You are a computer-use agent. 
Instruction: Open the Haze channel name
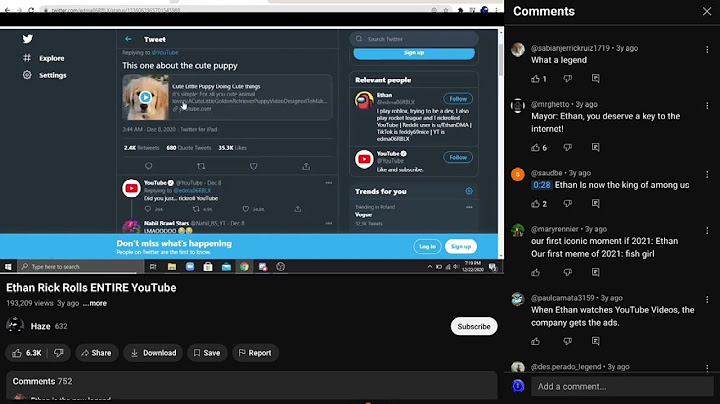click(x=40, y=326)
